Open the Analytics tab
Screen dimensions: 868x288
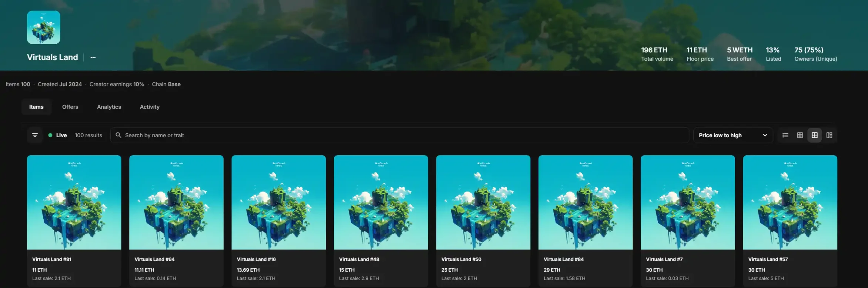tap(109, 107)
